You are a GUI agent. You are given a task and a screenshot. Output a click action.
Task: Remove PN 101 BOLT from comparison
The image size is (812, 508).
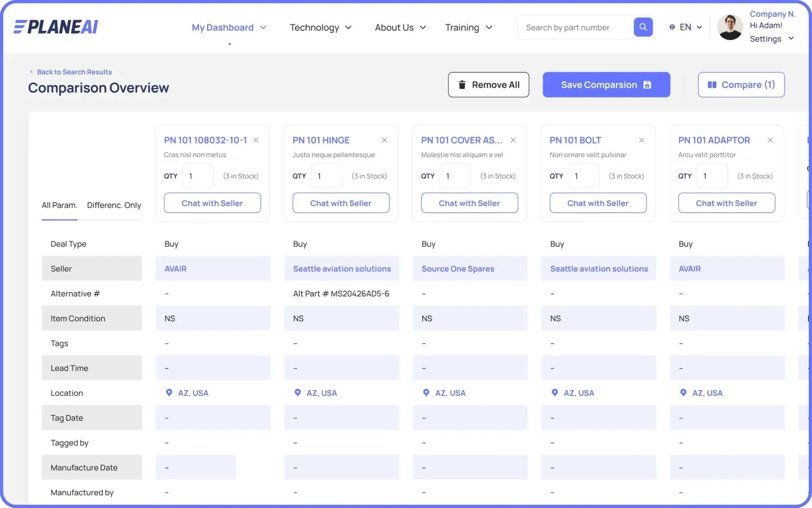tap(641, 140)
